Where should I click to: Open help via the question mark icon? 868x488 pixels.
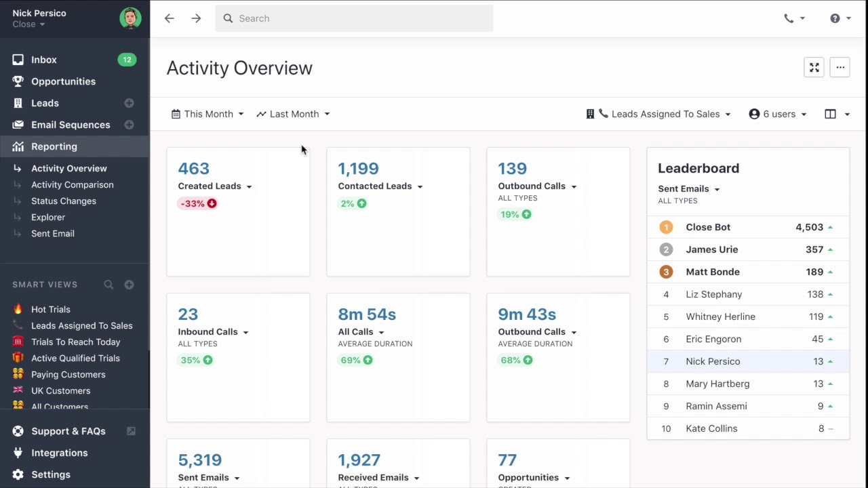(x=835, y=18)
